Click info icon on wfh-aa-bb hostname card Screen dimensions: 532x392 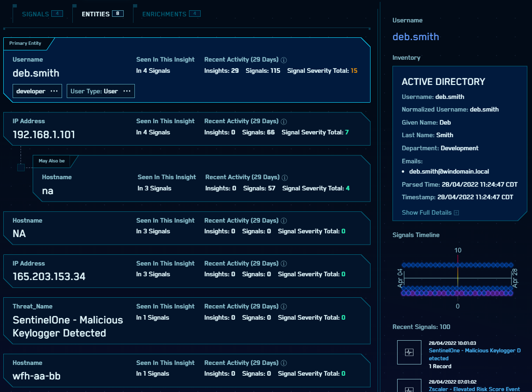coord(283,363)
